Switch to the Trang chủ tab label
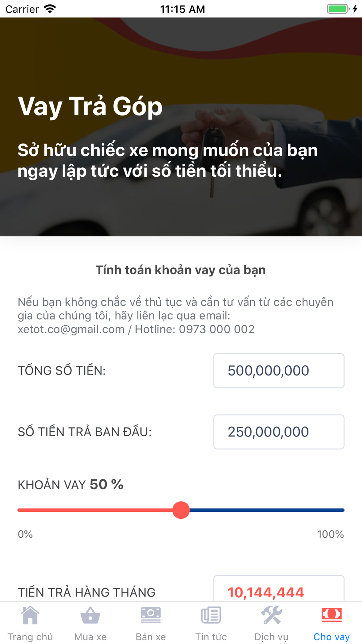 [x=30, y=637]
